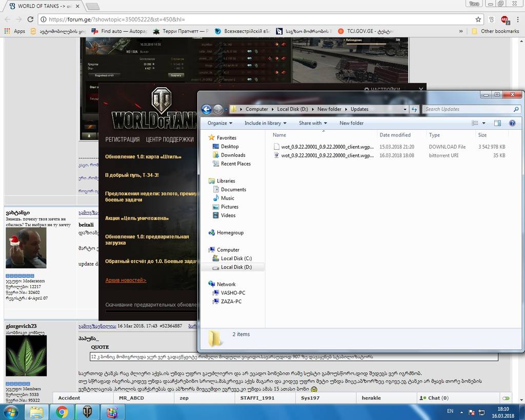Open the TCJ.GOV.GE bookmark
Screen dimensions: 525x420
(366, 31)
